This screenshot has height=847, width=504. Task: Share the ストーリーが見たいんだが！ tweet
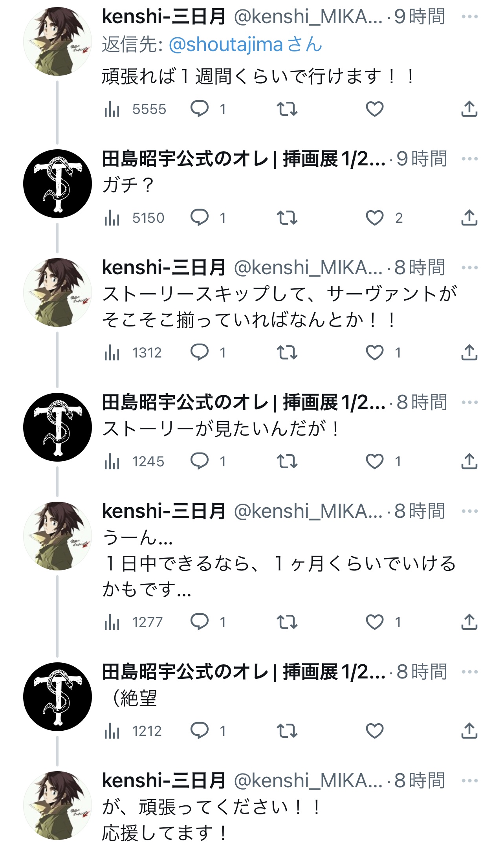[x=469, y=461]
